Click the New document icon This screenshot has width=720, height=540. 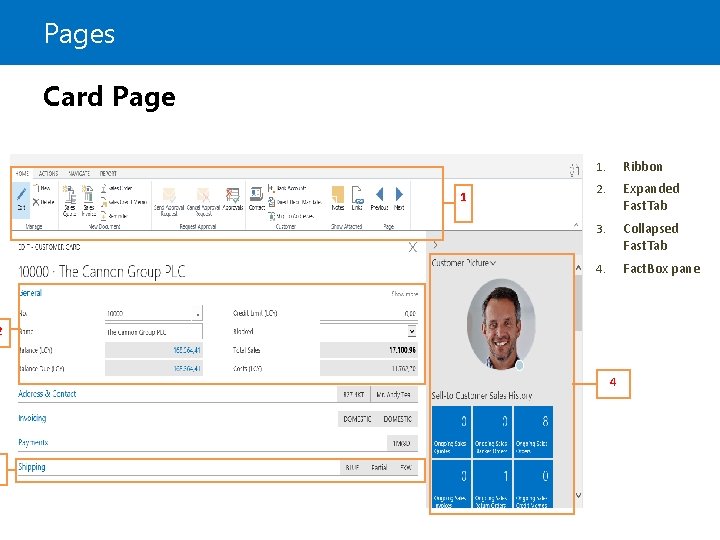tap(37, 188)
